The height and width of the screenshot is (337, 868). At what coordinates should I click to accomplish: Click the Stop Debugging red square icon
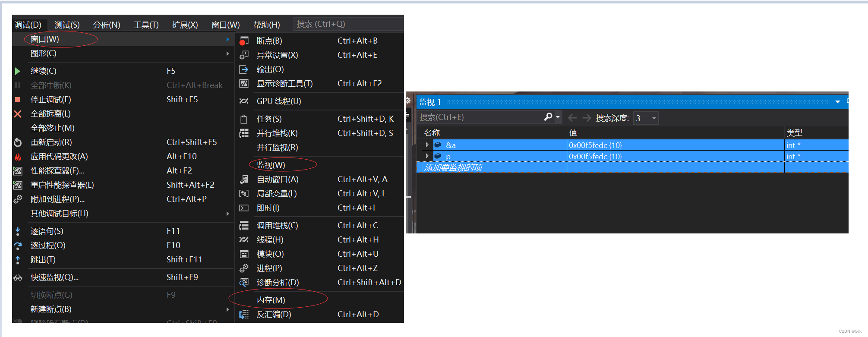point(18,100)
